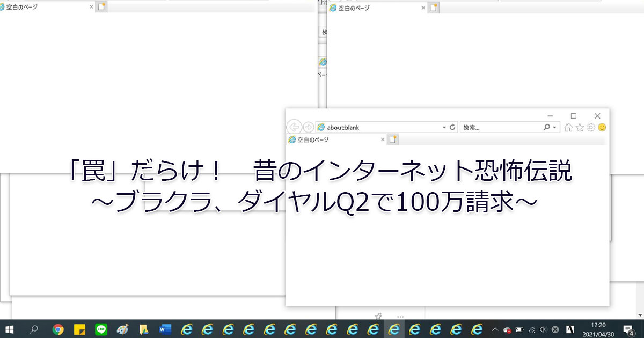644x338 pixels.
Task: Start a search with the magnifier icon
Action: click(547, 127)
